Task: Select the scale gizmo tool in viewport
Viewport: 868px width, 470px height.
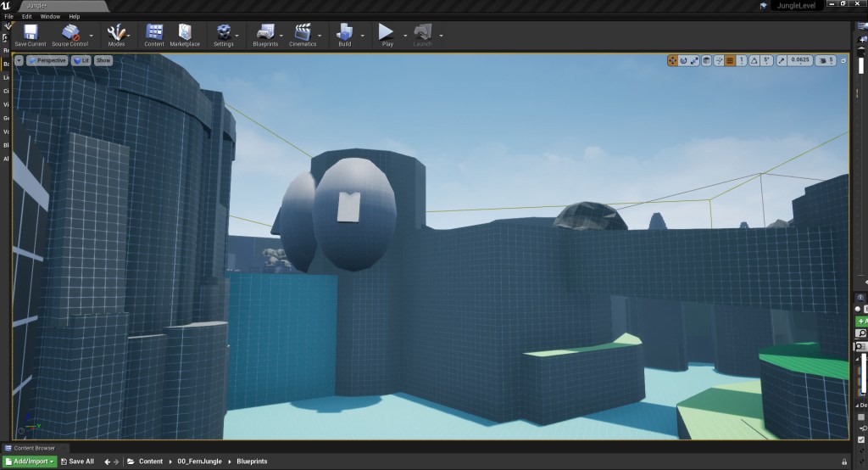Action: click(x=695, y=60)
